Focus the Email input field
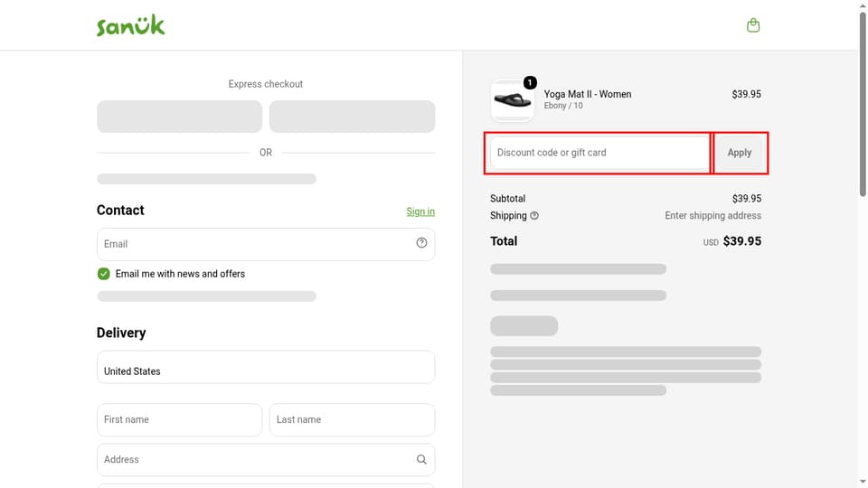 (x=266, y=244)
